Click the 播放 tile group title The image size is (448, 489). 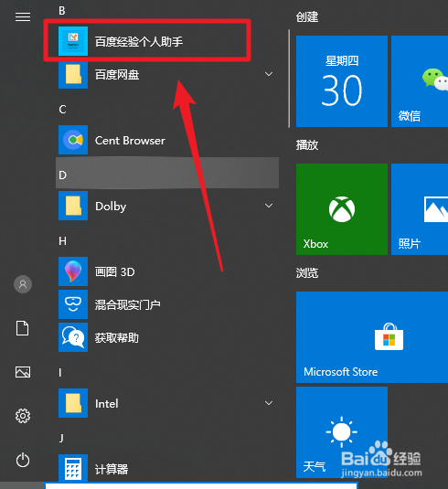307,145
